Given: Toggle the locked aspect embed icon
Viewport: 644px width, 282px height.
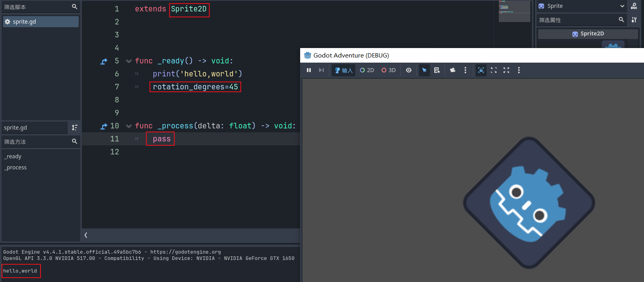Looking at the screenshot, I should pos(481,70).
